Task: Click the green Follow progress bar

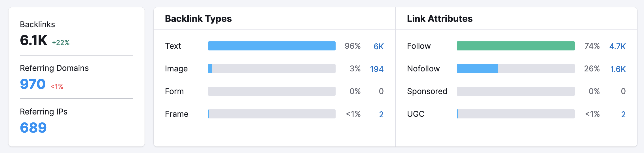Action: coord(515,46)
